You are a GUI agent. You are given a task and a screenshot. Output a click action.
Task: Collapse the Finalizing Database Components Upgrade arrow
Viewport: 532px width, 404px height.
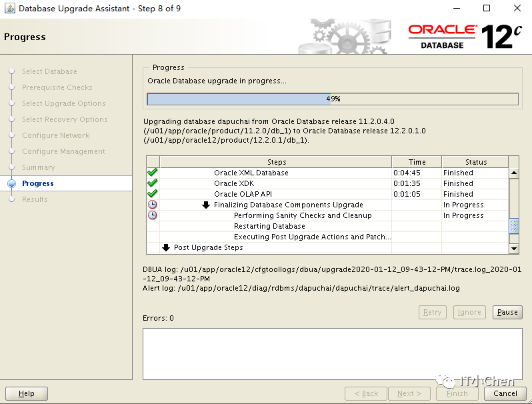coord(205,205)
